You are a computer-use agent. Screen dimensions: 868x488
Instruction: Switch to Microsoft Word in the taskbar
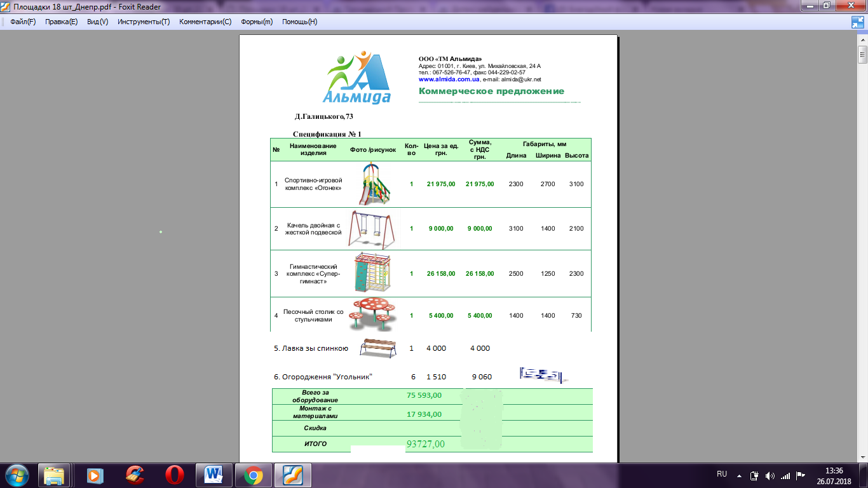[214, 475]
